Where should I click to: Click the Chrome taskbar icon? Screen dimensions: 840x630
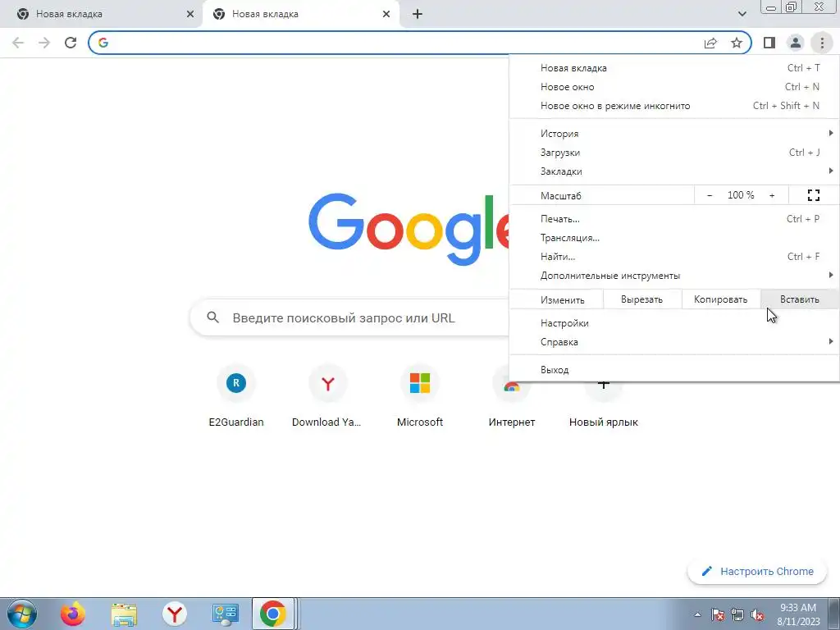(273, 614)
